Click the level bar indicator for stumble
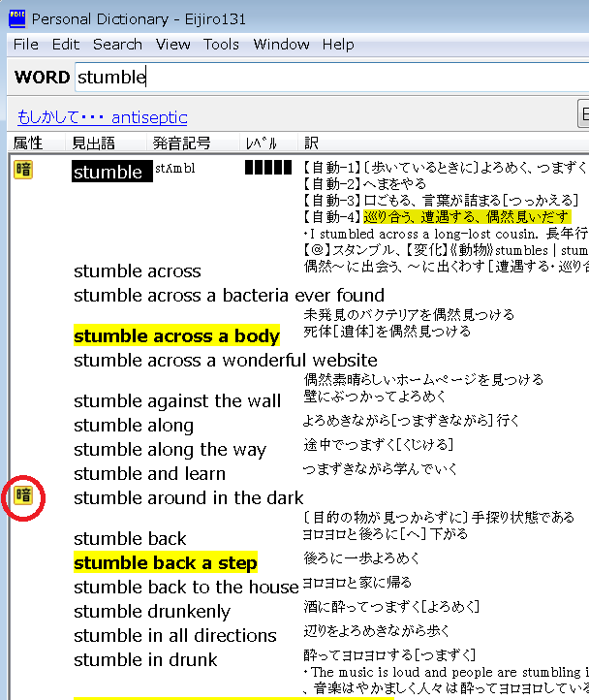The image size is (589, 700). click(x=268, y=168)
